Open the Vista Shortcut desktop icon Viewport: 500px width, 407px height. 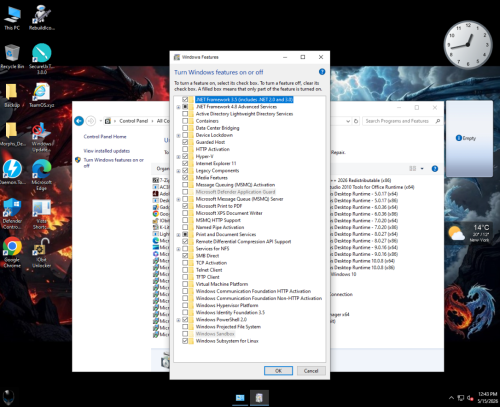coord(41,213)
